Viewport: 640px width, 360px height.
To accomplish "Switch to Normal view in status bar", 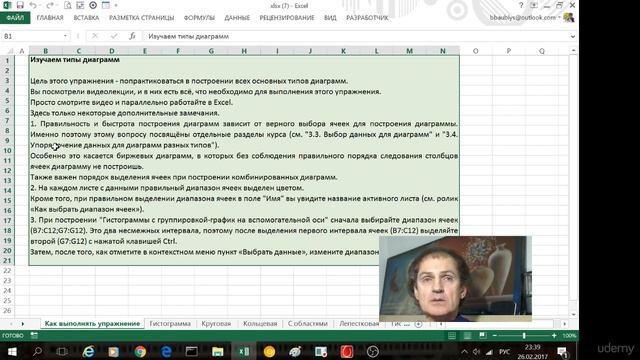I will click(x=452, y=336).
